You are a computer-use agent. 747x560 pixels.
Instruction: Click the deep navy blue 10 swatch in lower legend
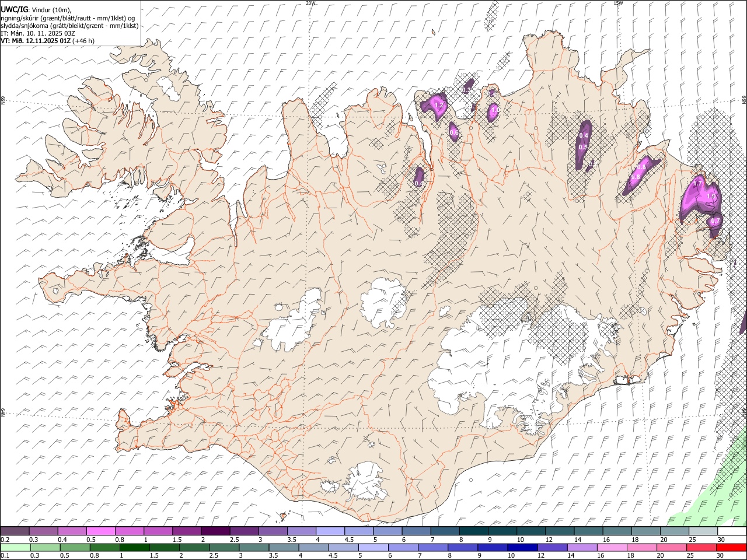click(x=522, y=547)
